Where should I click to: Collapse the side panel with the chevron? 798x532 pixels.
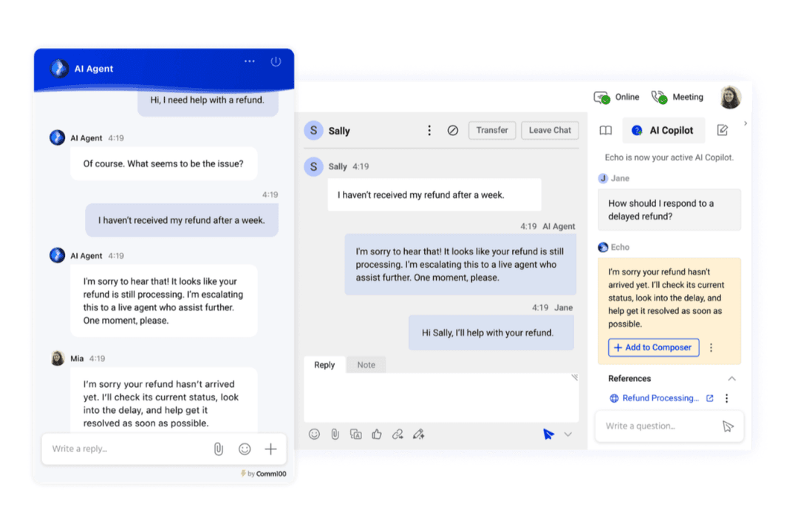tap(746, 123)
